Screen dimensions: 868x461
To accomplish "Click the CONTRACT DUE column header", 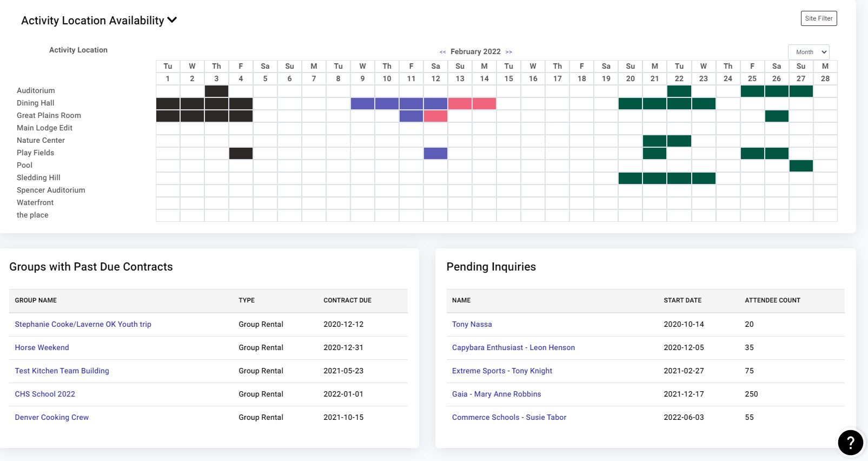I will coord(347,300).
